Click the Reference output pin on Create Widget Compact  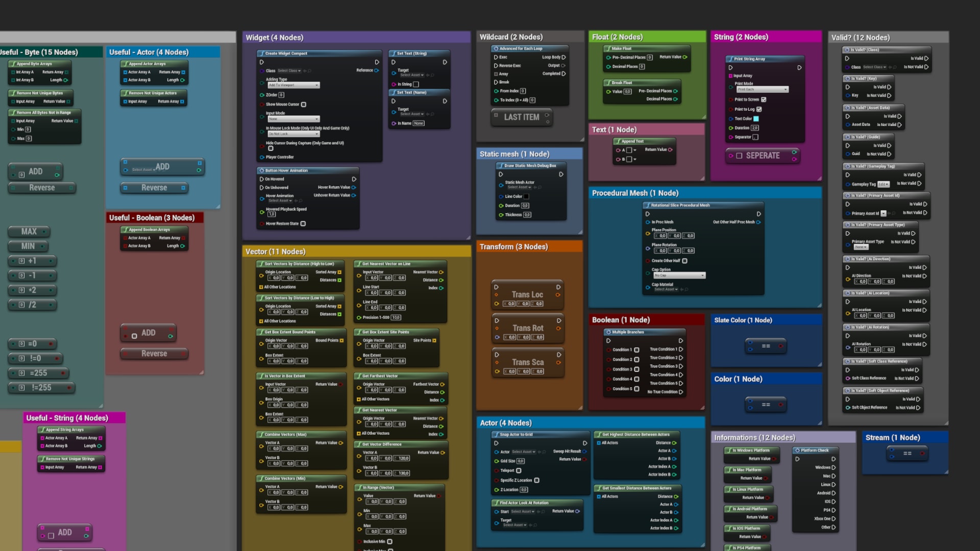click(x=376, y=70)
